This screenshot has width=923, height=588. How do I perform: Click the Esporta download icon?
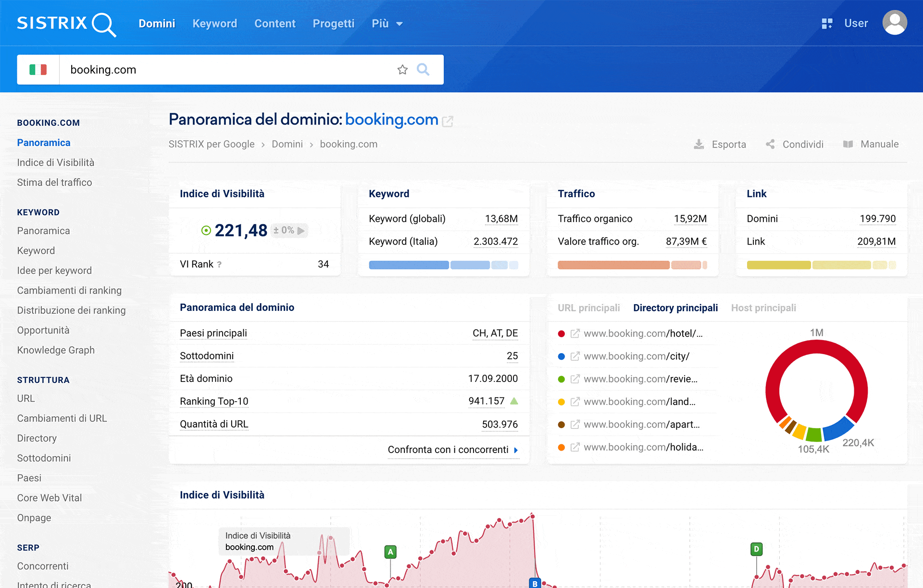[x=699, y=144]
